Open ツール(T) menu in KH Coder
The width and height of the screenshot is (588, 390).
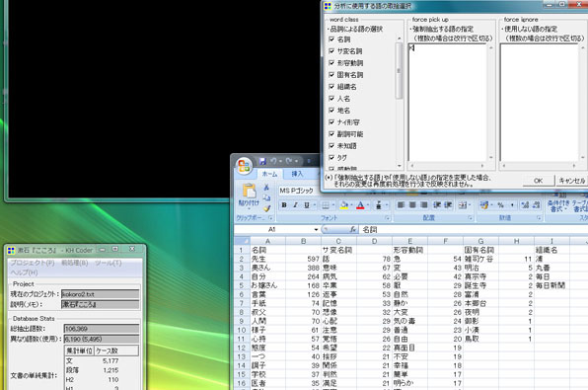[108, 263]
